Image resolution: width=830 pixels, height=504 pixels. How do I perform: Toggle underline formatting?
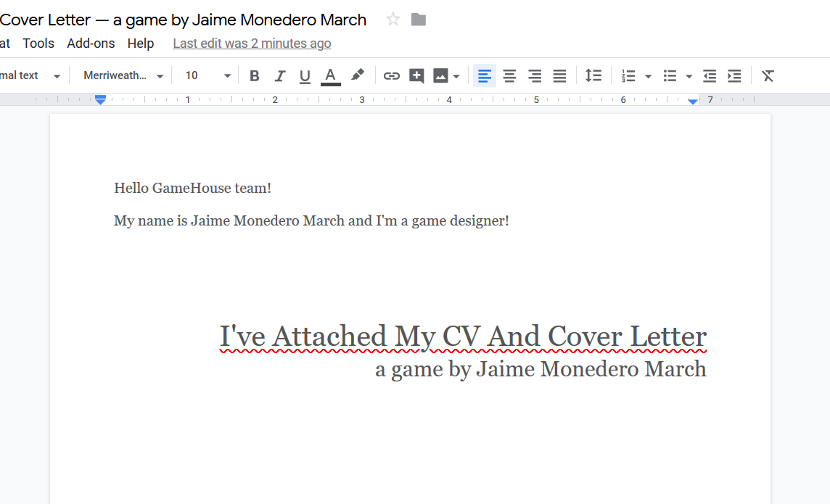[305, 75]
